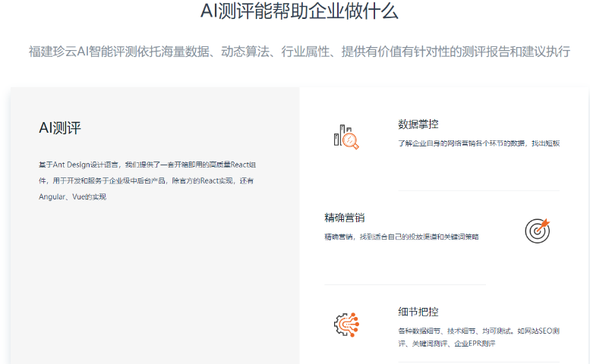This screenshot has height=364, width=590.
Task: Select the 细节把控 feature title
Action: pos(418,312)
